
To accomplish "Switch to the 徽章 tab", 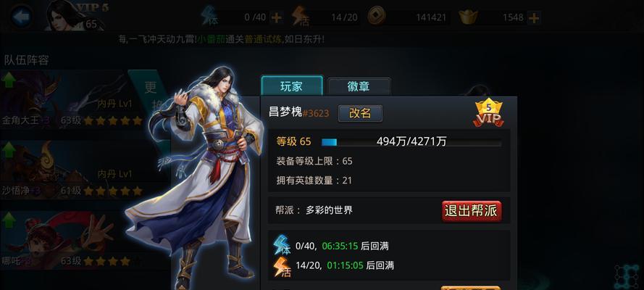I will (x=359, y=86).
